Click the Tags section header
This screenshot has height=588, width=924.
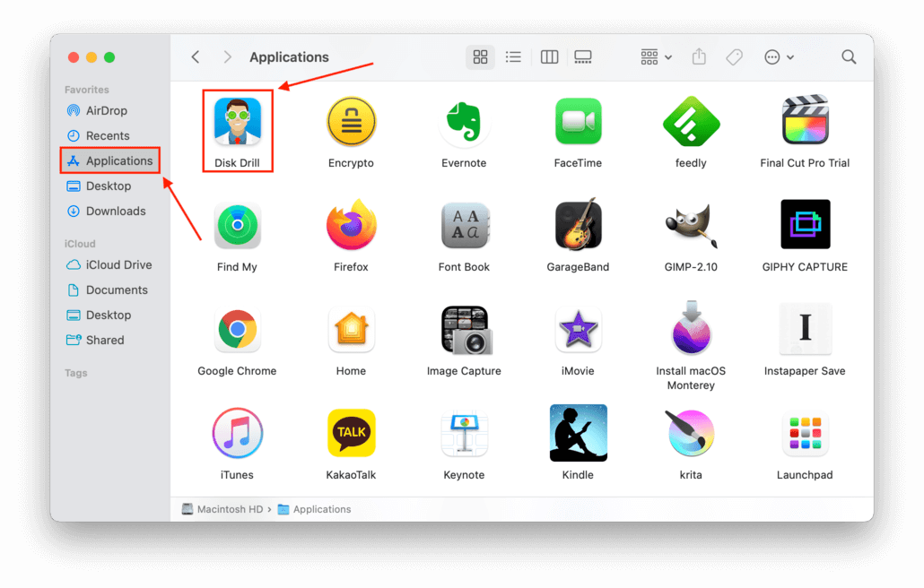coord(75,373)
